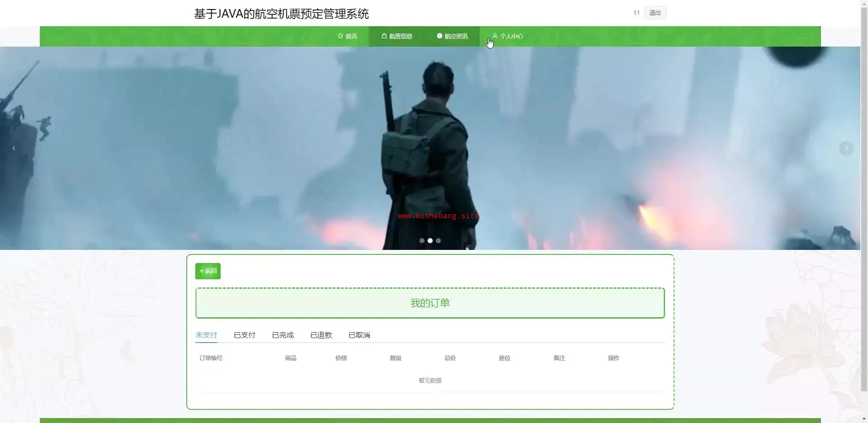Click the 备注 column header
This screenshot has width=868, height=423.
click(559, 358)
